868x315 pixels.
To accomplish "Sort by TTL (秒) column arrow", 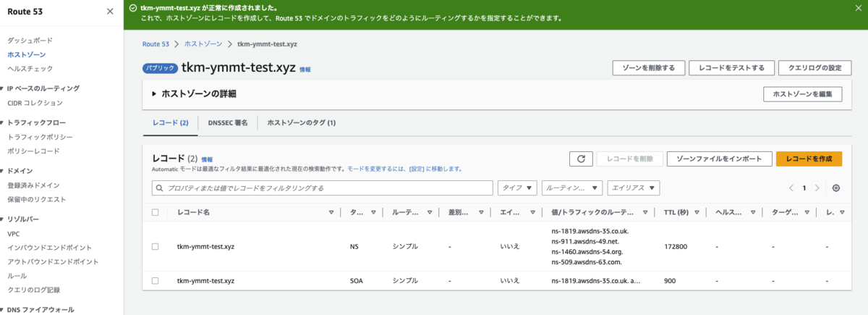I will (x=696, y=212).
